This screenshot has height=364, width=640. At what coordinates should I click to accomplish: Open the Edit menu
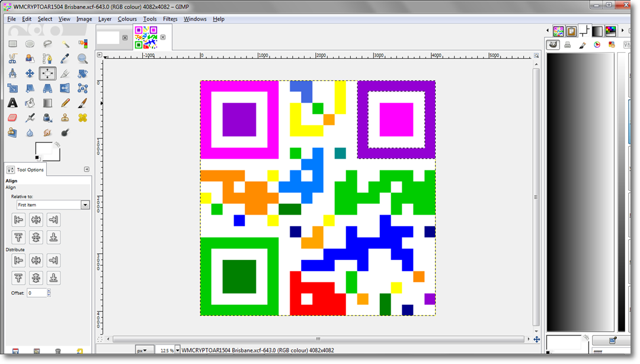click(x=27, y=19)
